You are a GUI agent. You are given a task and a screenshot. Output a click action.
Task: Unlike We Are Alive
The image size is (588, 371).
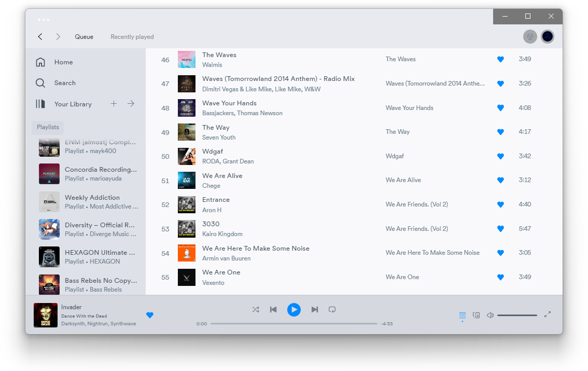[500, 180]
